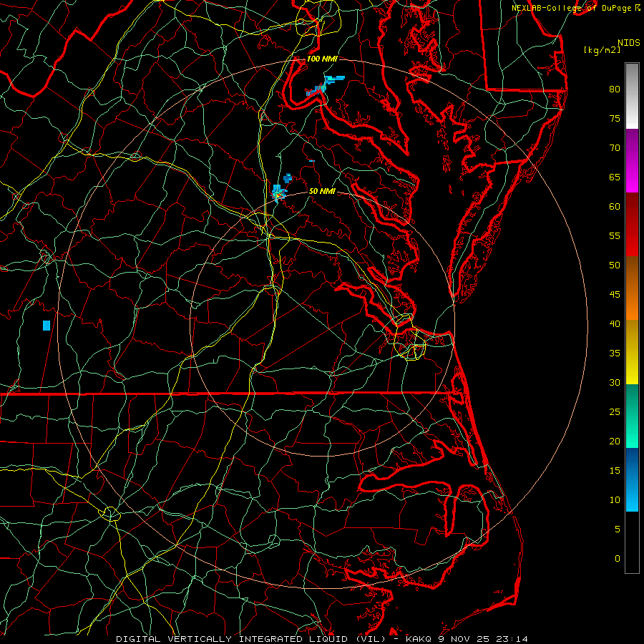Image resolution: width=644 pixels, height=644 pixels.
Task: Click the kg/m2 unit label
Action: pyautogui.click(x=602, y=50)
